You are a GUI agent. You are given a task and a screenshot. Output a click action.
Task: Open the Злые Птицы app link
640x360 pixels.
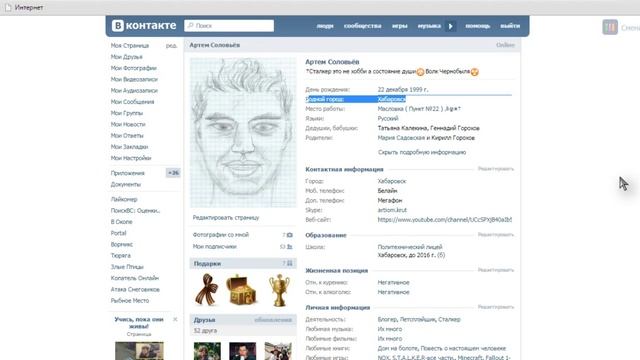127,267
